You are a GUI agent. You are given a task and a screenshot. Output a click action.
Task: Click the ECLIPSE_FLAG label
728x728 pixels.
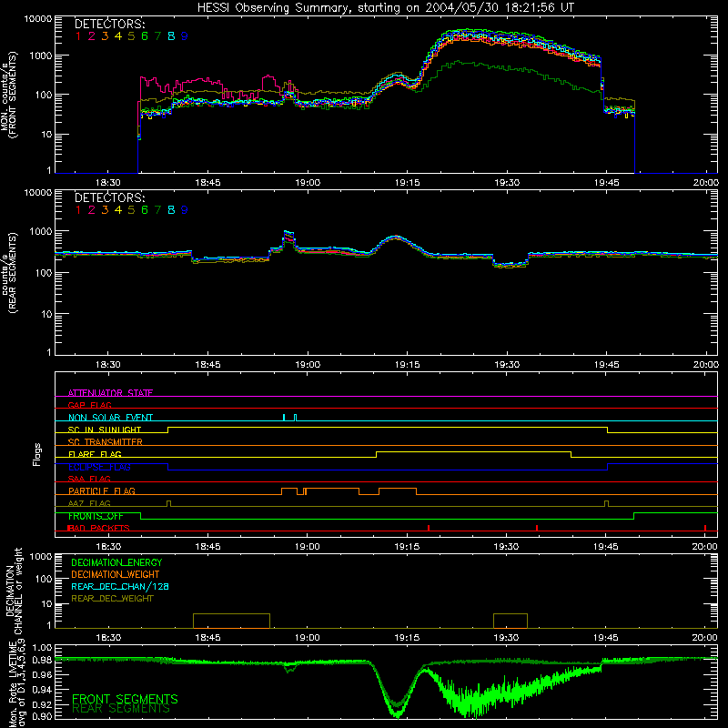(x=99, y=467)
